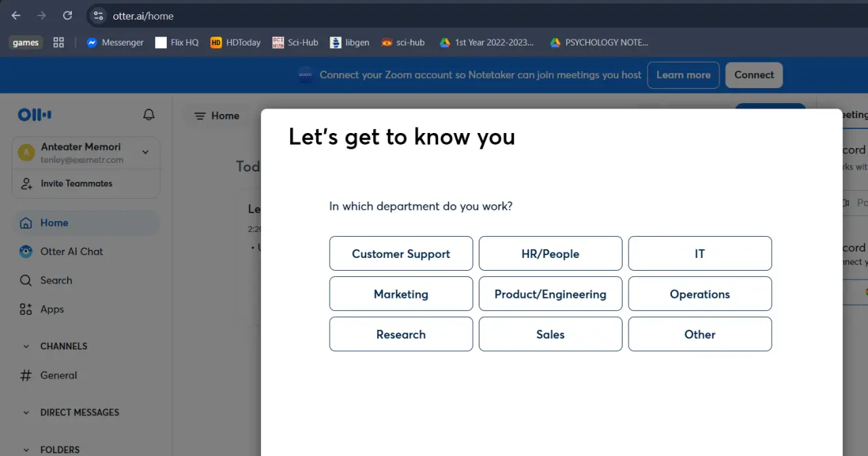Viewport: 868px width, 456px height.
Task: Choose the Product/Engineering option
Action: pyautogui.click(x=550, y=294)
